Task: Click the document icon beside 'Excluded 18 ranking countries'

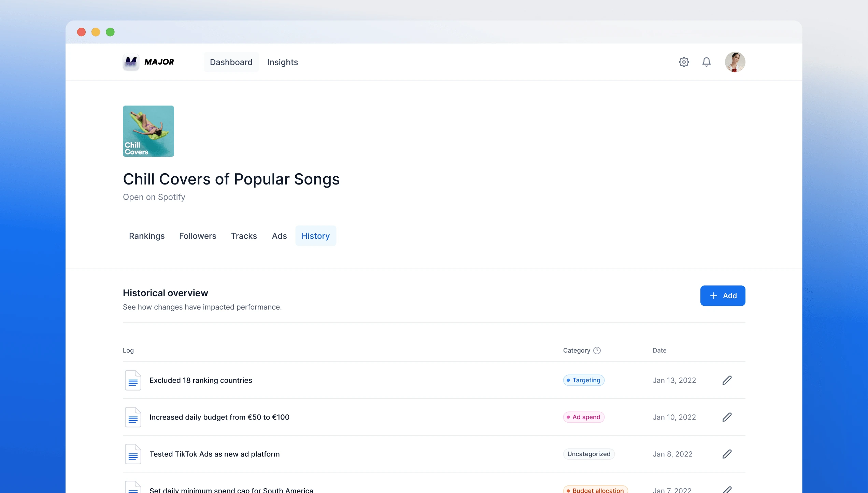Action: pyautogui.click(x=133, y=380)
